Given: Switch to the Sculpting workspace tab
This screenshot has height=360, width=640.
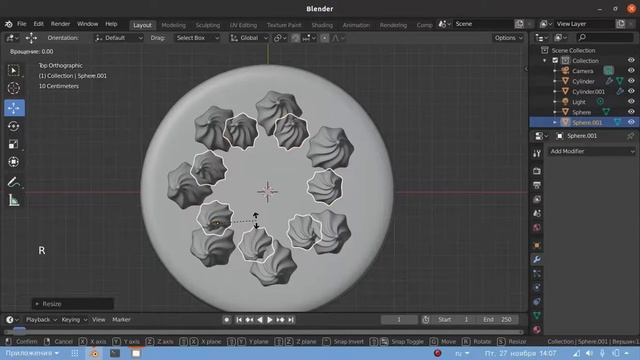Looking at the screenshot, I should pyautogui.click(x=207, y=25).
